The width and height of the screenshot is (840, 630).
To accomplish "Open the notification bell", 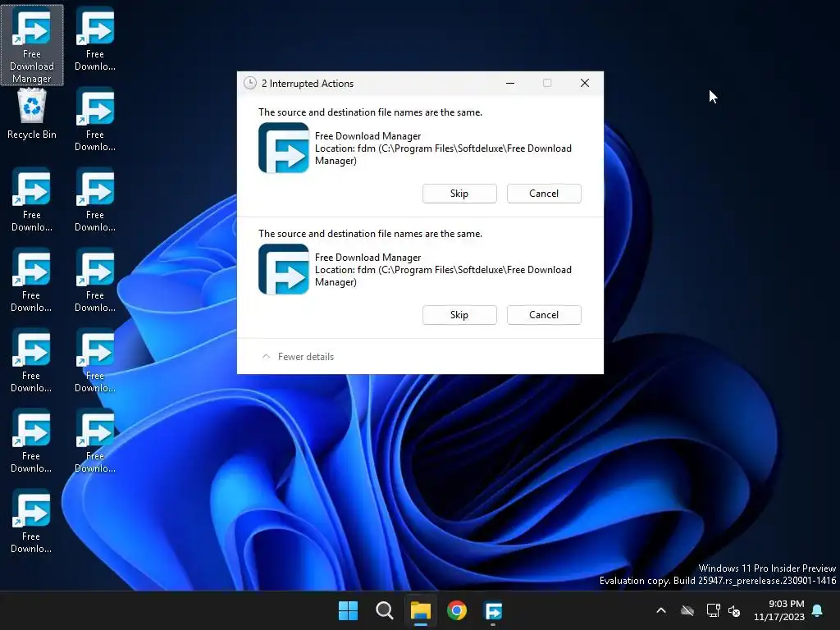I will click(818, 610).
